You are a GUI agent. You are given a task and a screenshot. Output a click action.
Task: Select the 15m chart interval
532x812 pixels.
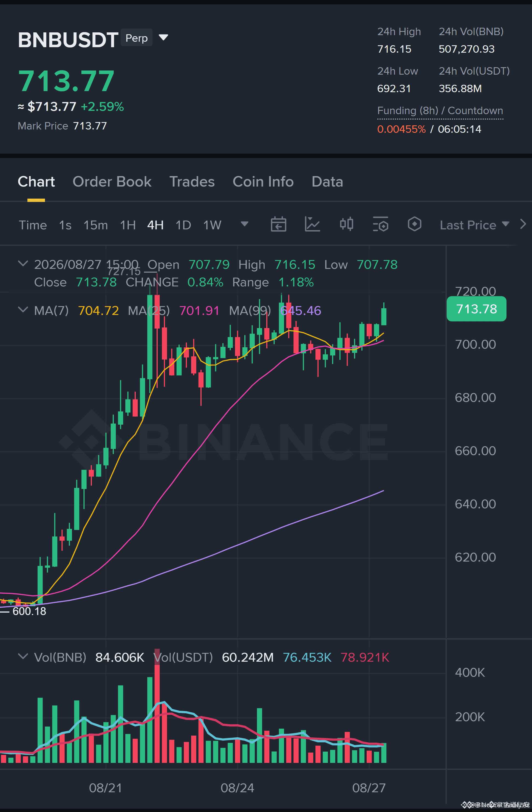(x=95, y=225)
